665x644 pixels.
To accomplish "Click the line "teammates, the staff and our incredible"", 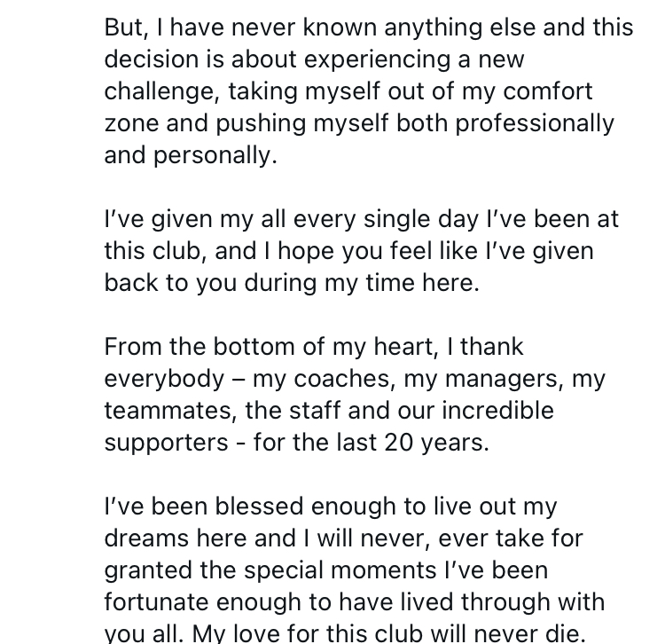I will point(328,411).
